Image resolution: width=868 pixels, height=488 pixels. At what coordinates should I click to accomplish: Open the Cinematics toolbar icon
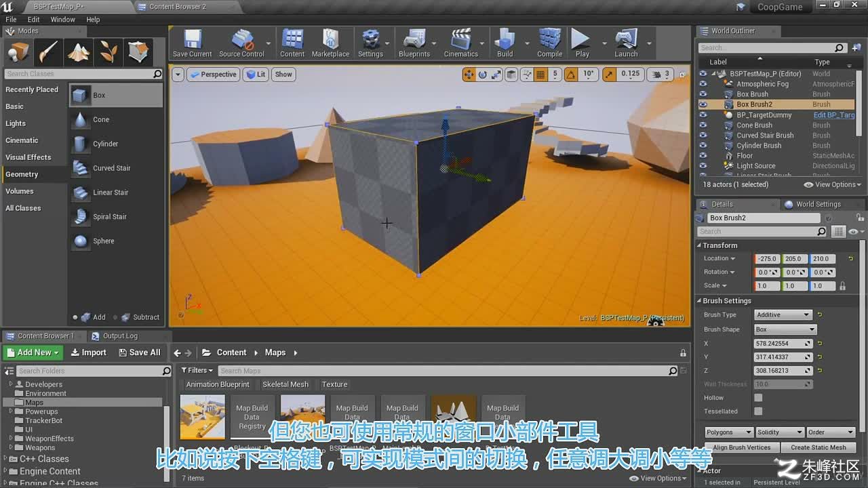pos(461,43)
